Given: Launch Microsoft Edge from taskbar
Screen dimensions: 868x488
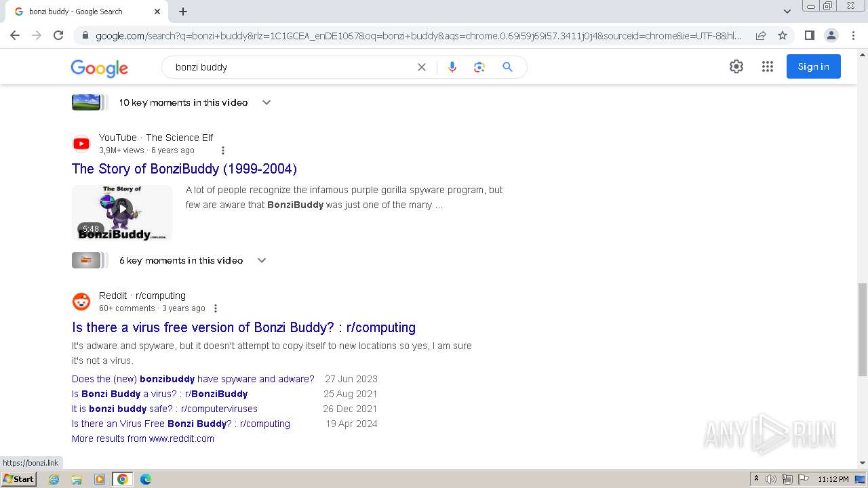Looking at the screenshot, I should [x=145, y=479].
